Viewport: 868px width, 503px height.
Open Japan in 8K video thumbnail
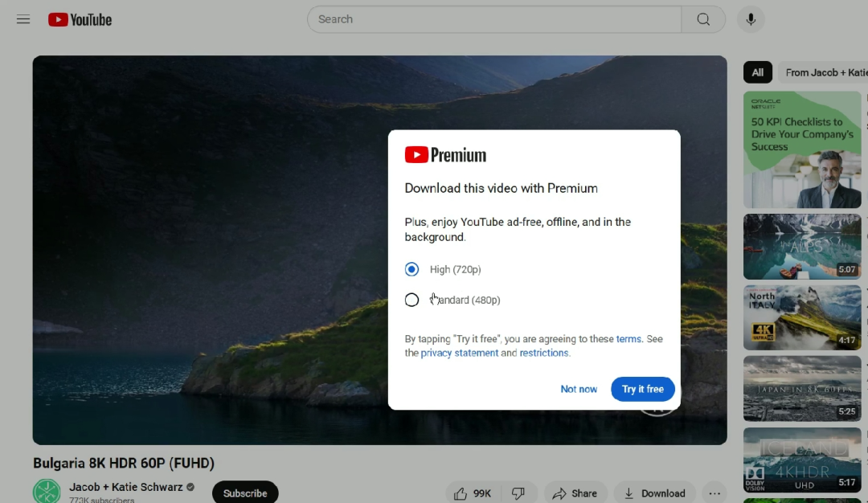click(x=802, y=388)
